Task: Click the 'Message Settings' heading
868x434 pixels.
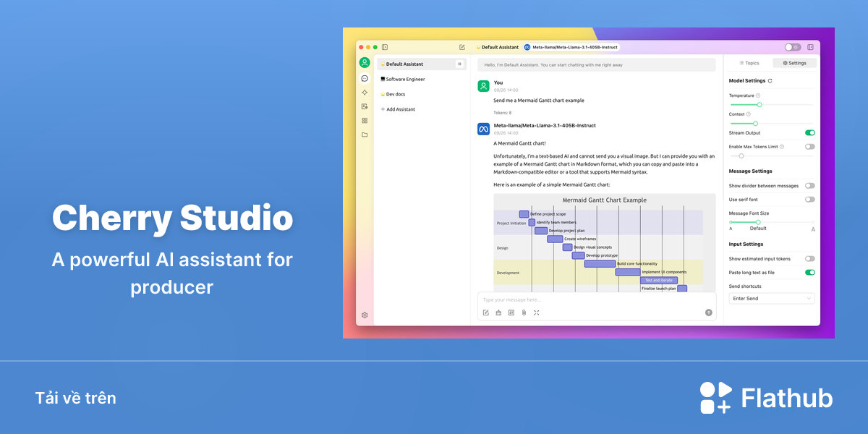Action: pyautogui.click(x=751, y=171)
